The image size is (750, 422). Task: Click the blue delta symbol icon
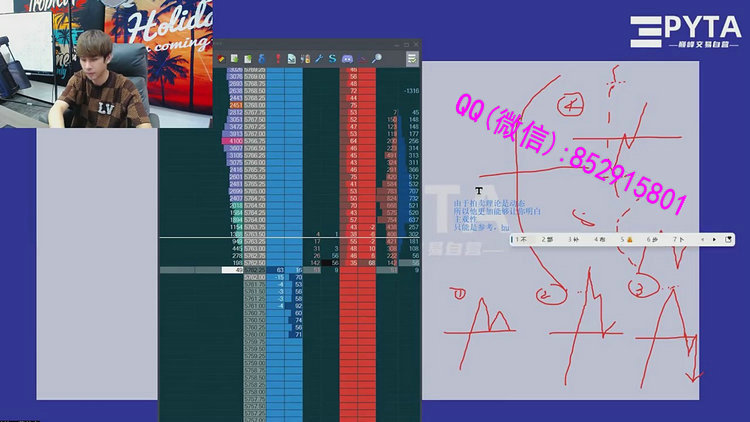[x=262, y=59]
